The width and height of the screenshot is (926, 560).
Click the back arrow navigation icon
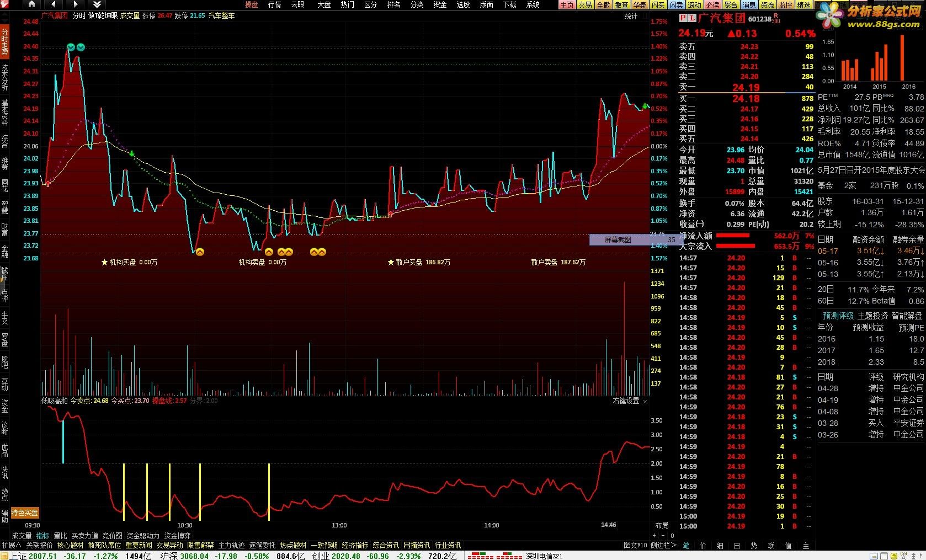click(x=54, y=4)
